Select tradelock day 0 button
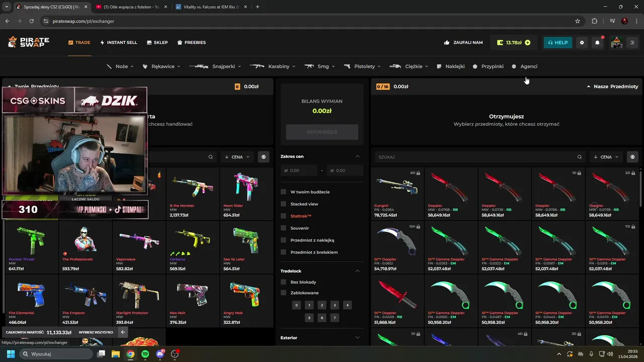644x362 pixels. pos(296,305)
